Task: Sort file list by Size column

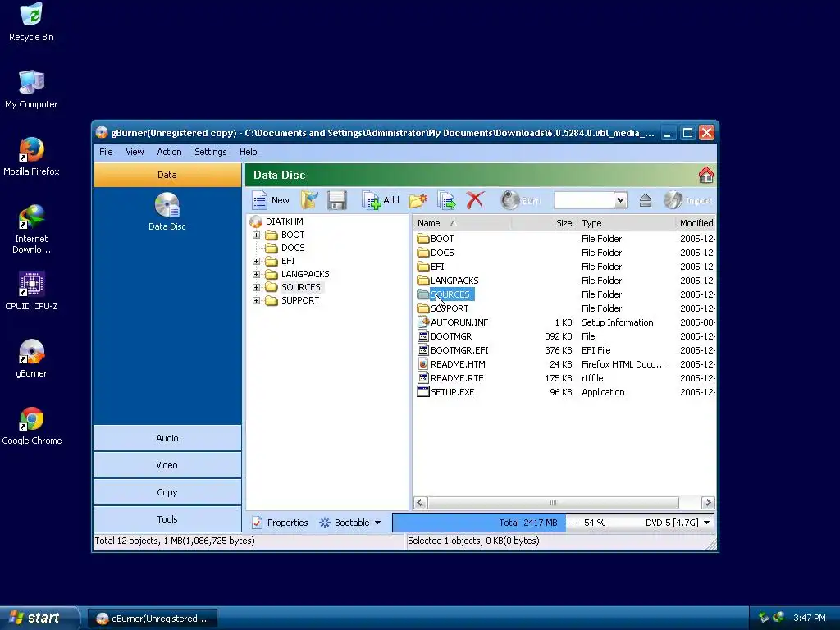Action: (x=544, y=223)
